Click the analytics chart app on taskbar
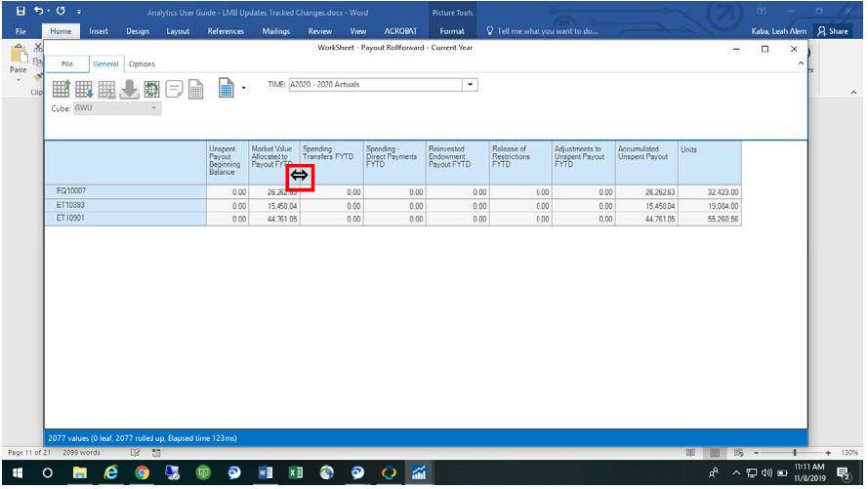Viewport: 868px width, 489px height. pyautogui.click(x=419, y=473)
